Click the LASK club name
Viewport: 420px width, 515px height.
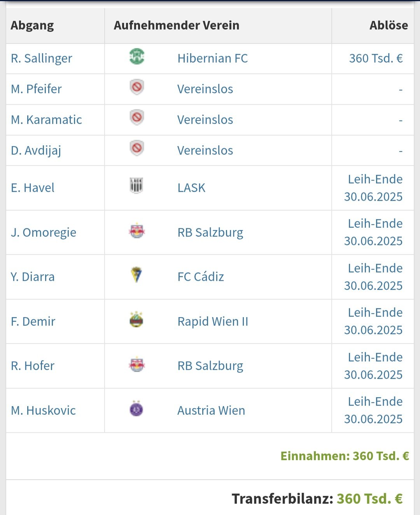click(x=191, y=188)
